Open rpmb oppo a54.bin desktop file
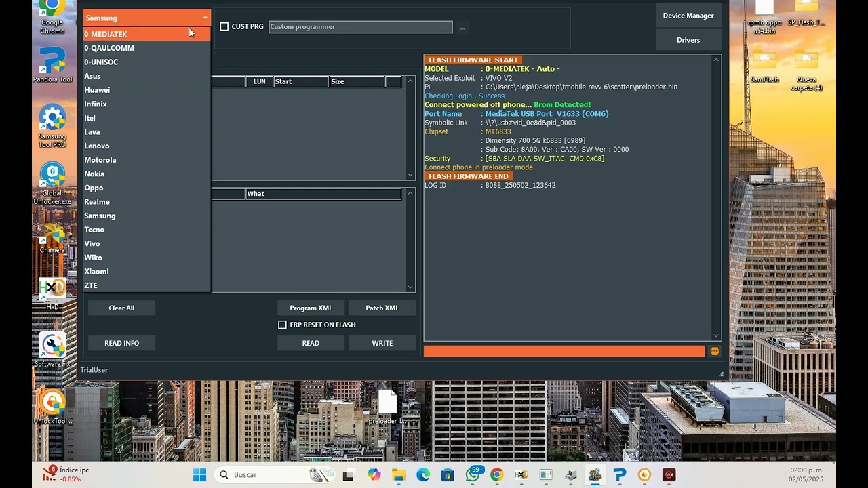 point(764,18)
